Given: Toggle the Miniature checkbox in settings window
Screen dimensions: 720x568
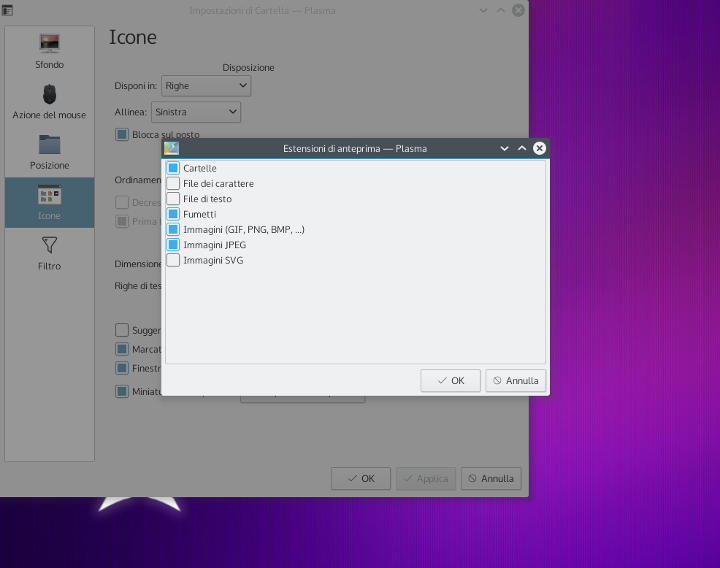Looking at the screenshot, I should coord(122,391).
